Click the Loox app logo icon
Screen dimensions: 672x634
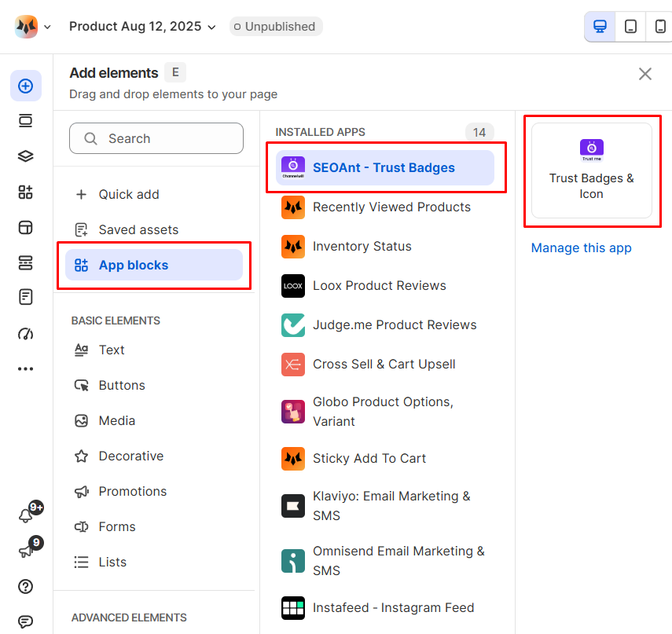point(293,286)
